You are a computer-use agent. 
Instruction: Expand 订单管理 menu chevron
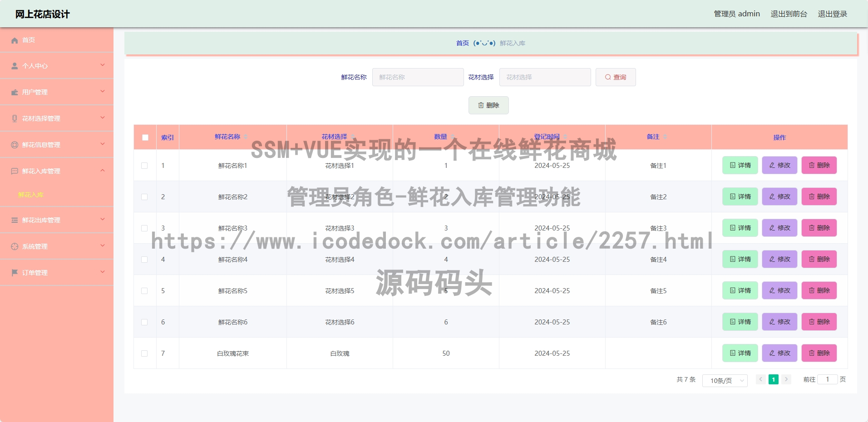[x=103, y=272]
